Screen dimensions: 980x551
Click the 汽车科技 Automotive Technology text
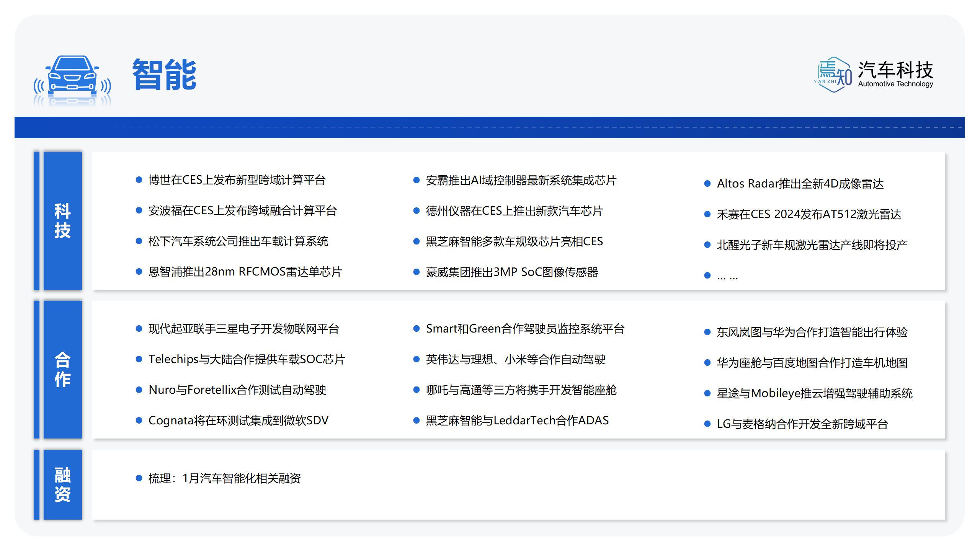pos(895,74)
